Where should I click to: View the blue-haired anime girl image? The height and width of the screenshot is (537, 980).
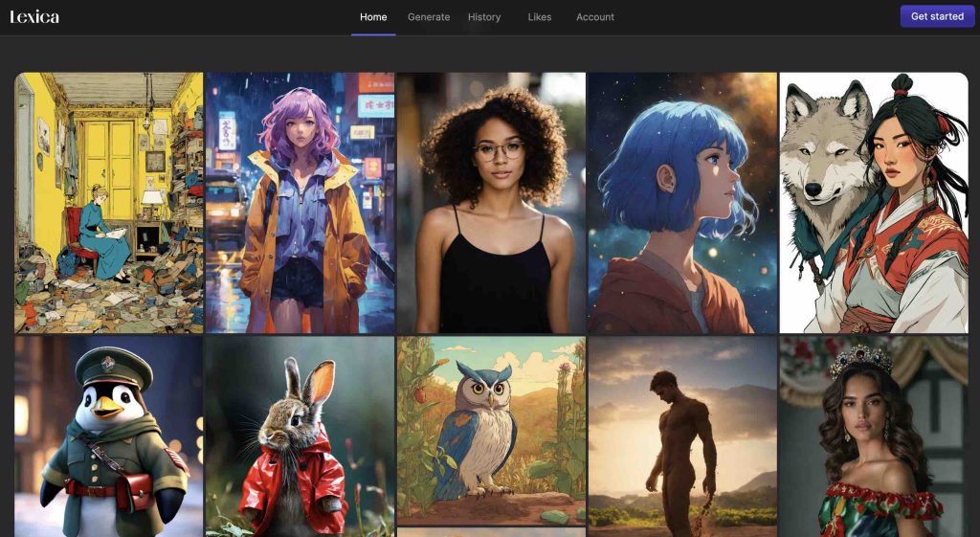point(682,203)
